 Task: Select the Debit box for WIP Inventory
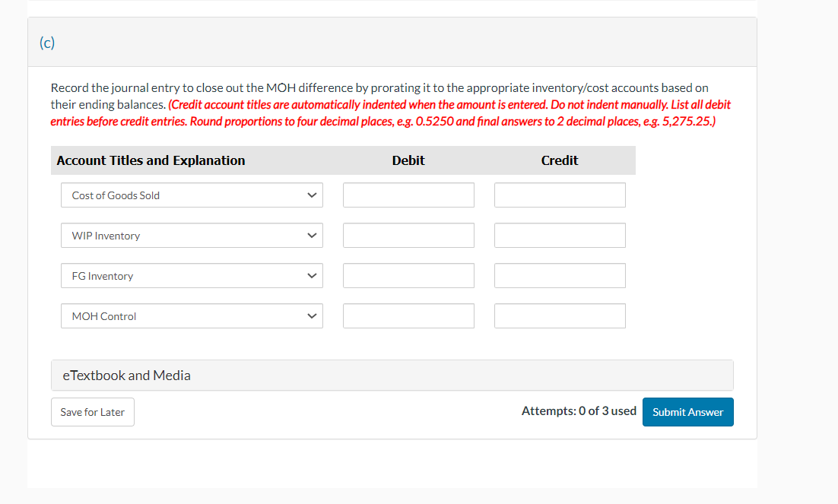(408, 235)
